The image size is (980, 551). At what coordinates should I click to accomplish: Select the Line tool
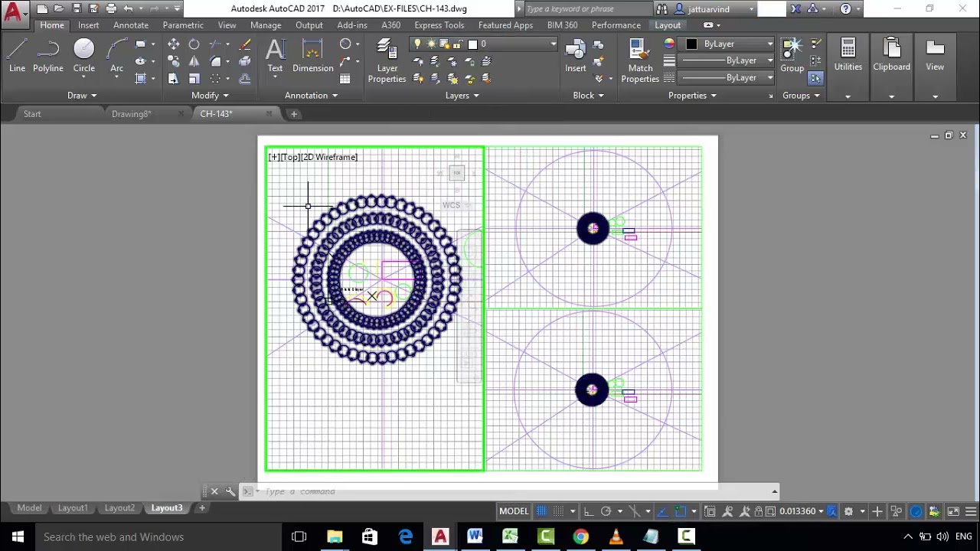[x=17, y=56]
